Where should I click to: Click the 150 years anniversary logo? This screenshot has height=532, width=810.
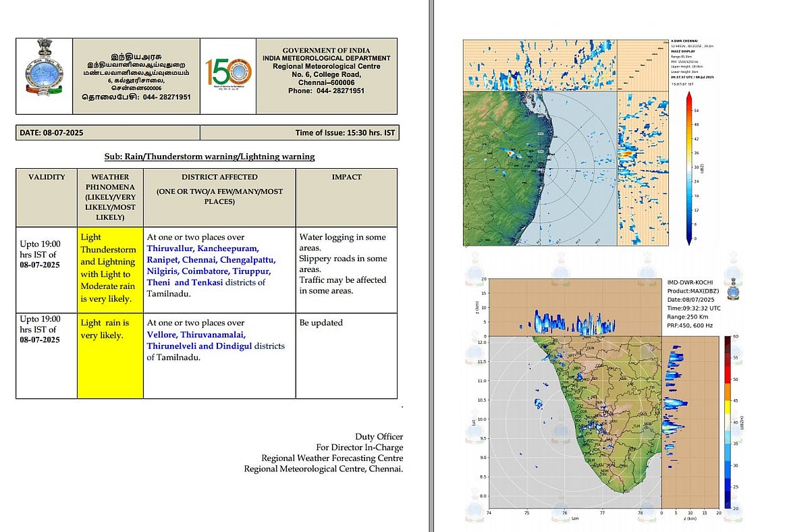click(x=228, y=75)
